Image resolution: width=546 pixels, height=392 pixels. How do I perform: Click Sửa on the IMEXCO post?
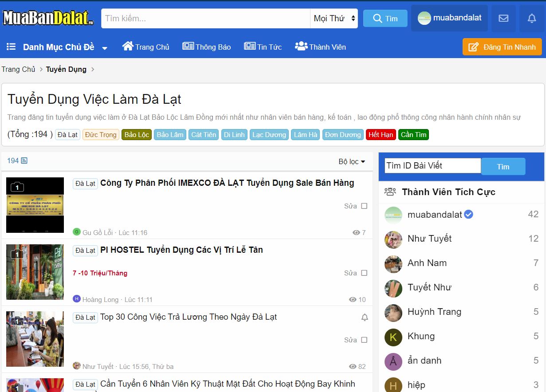pyautogui.click(x=350, y=206)
